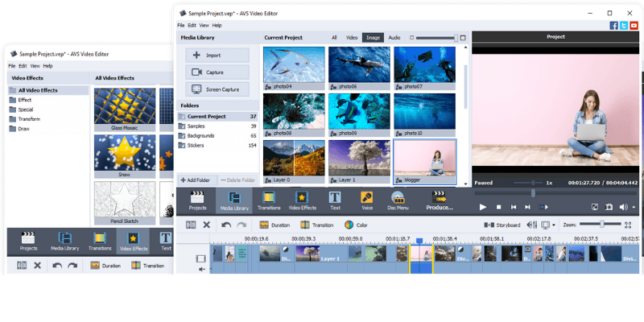Click the Screen Capture button
Image resolution: width=644 pixels, height=322 pixels.
(217, 90)
